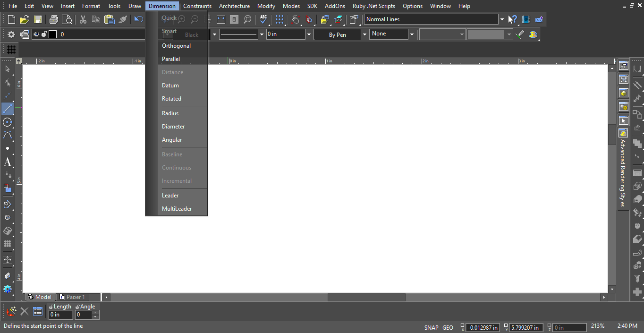Screen dimensions: 644x333
Task: Expand the None pattern dropdown
Action: point(412,34)
